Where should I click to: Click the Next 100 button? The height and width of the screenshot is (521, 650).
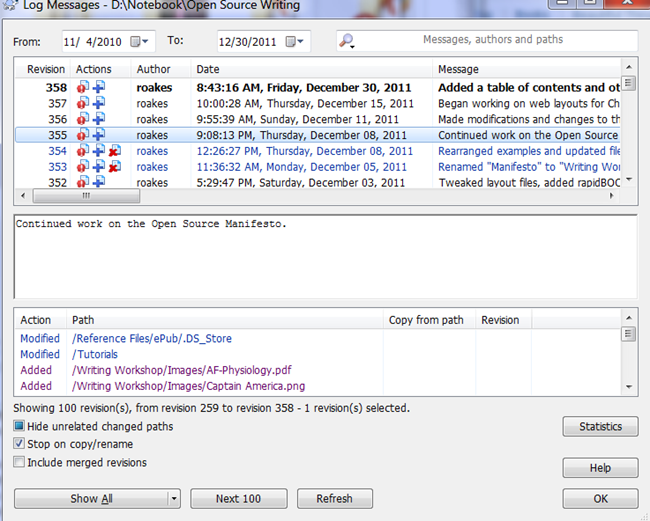click(x=238, y=498)
